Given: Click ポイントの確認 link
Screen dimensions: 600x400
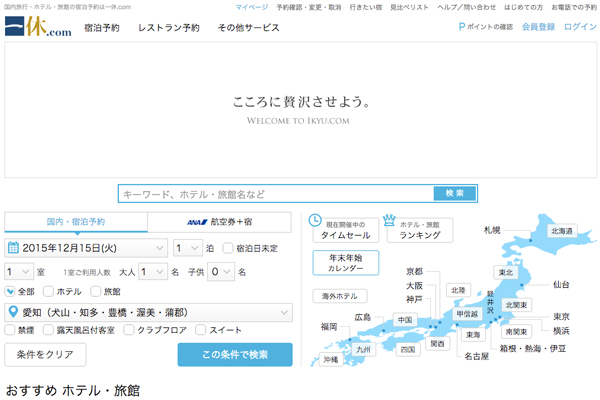Looking at the screenshot, I should pos(490,27).
